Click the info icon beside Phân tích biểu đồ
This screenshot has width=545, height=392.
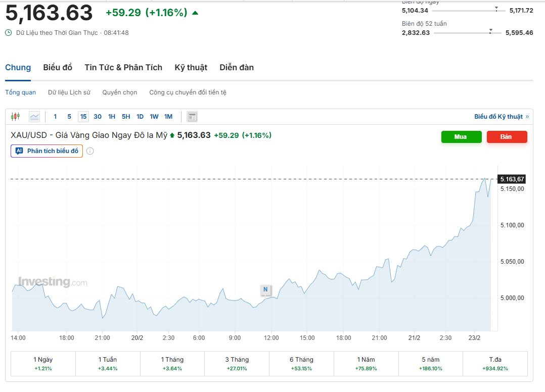pos(90,151)
